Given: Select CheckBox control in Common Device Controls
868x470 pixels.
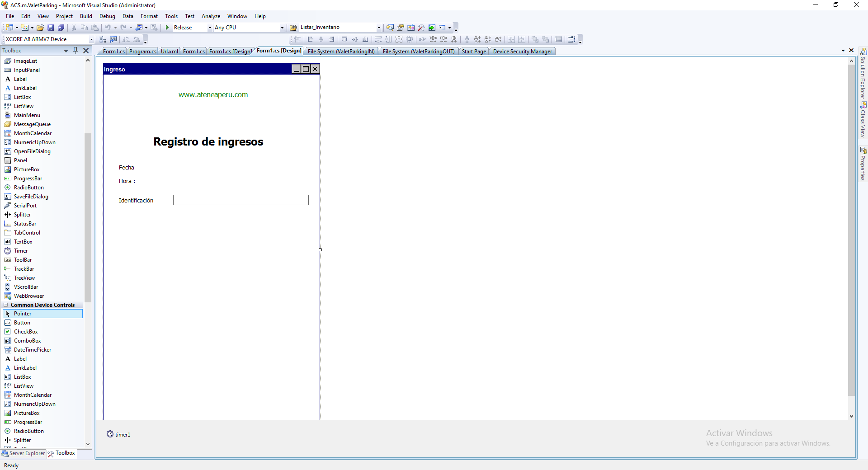Looking at the screenshot, I should [x=26, y=332].
